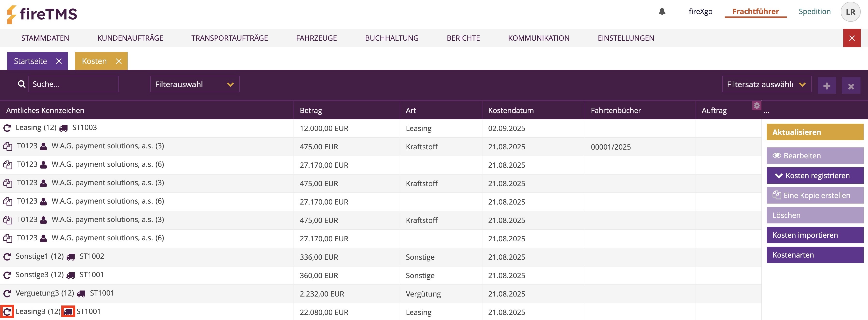This screenshot has height=320, width=868.
Task: Click the gray X to clear the filter set
Action: [x=851, y=86]
